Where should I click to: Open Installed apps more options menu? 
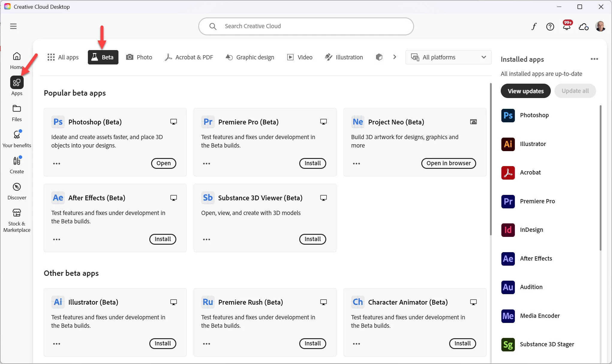click(x=594, y=59)
